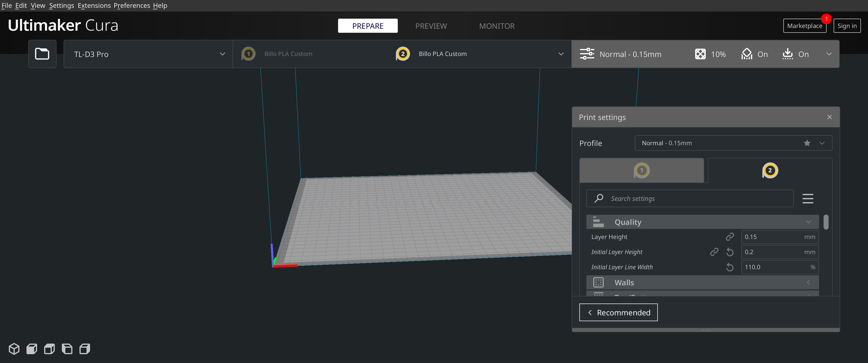The image size is (868, 363).
Task: Click the profile star icon
Action: coord(807,143)
